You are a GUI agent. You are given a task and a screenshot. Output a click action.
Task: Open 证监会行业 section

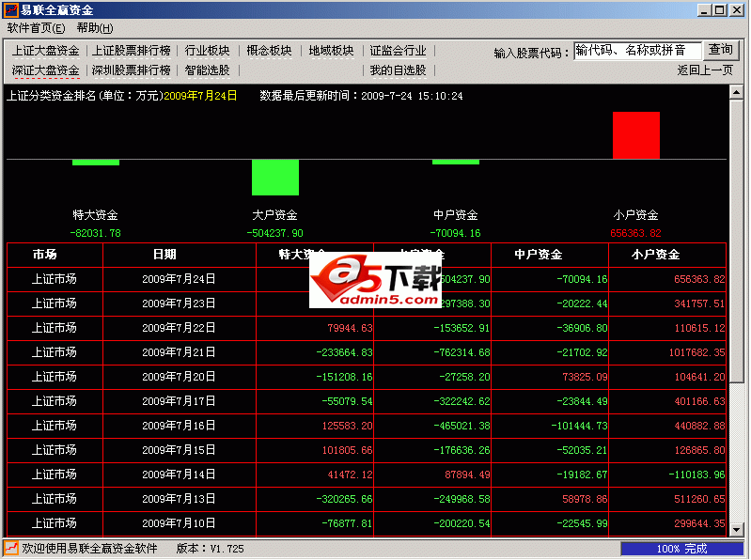398,51
